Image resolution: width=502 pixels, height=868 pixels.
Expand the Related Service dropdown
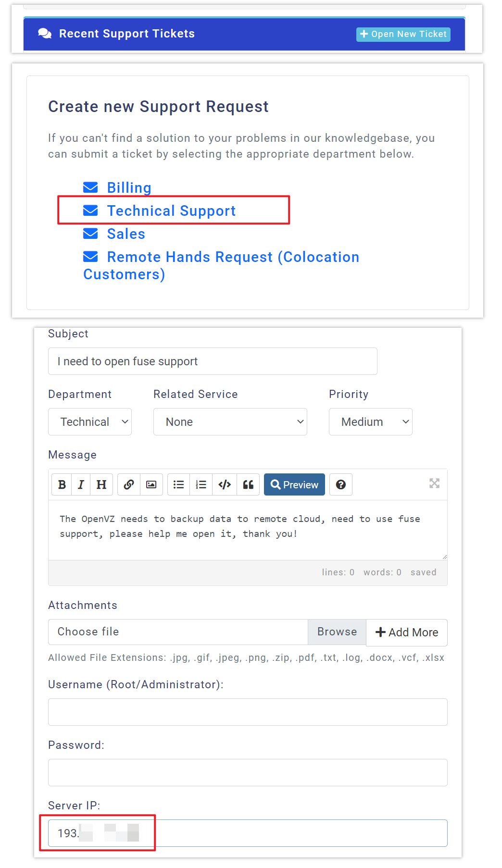coord(230,422)
